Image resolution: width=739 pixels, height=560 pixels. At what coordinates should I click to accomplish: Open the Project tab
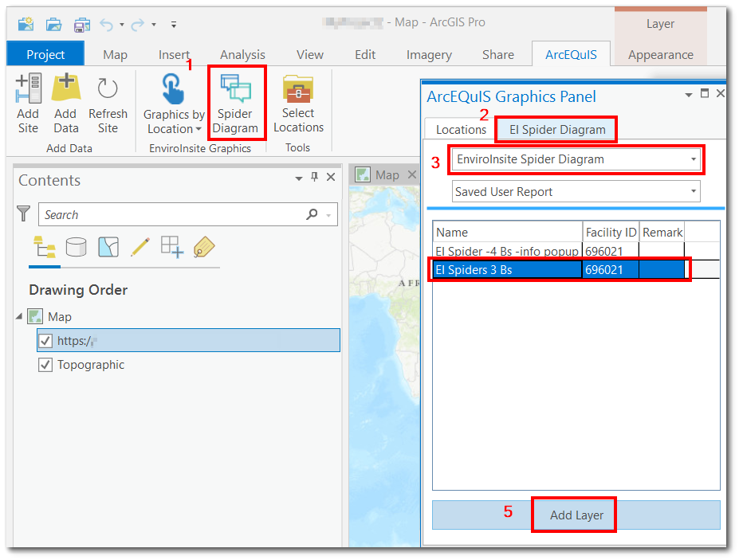point(45,55)
